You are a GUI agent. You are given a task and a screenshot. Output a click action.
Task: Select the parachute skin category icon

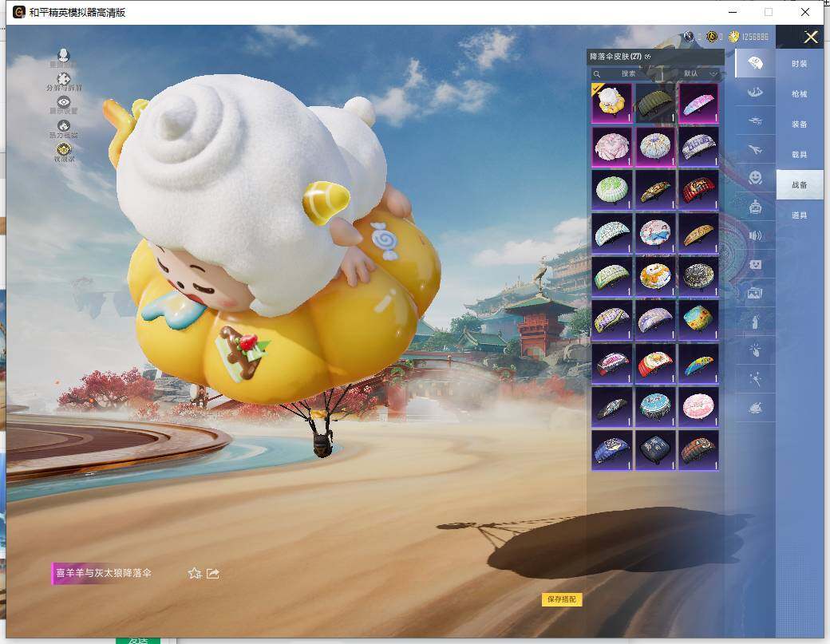pyautogui.click(x=754, y=63)
